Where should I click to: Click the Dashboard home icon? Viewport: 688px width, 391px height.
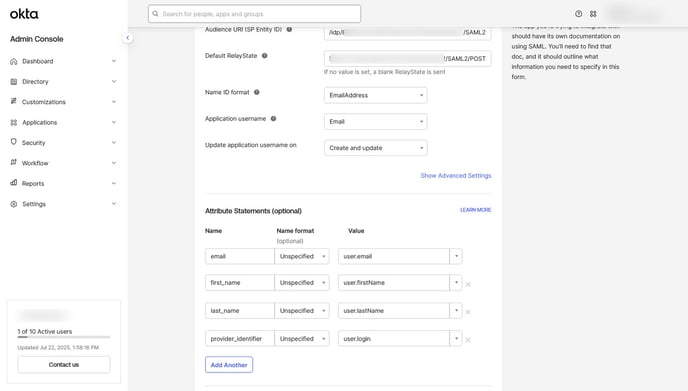click(x=14, y=61)
